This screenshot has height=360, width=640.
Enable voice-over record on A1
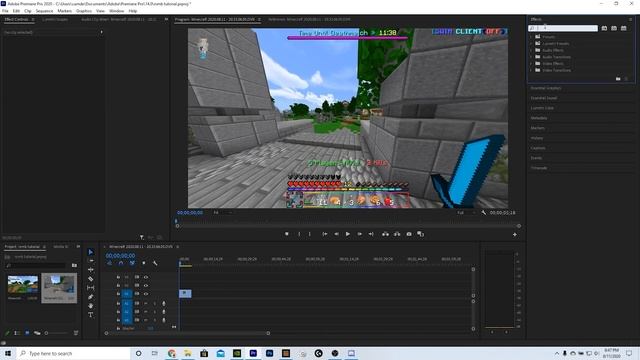pyautogui.click(x=164, y=303)
